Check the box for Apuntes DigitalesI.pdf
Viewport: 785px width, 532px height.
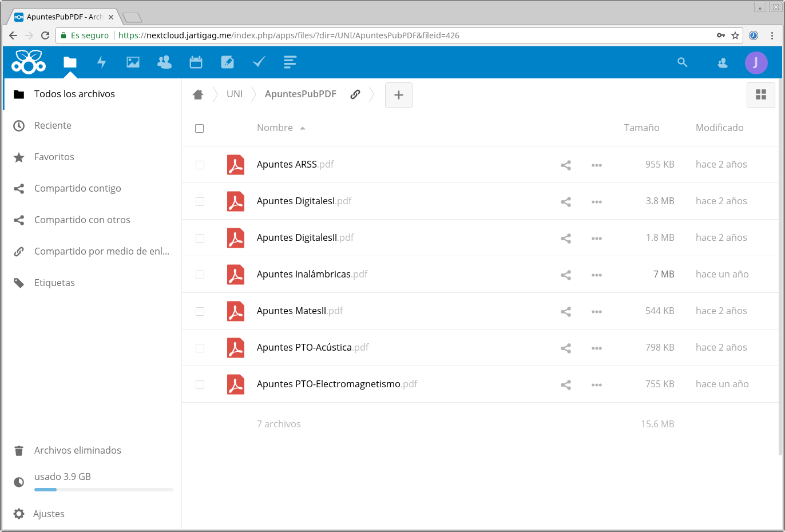[200, 202]
